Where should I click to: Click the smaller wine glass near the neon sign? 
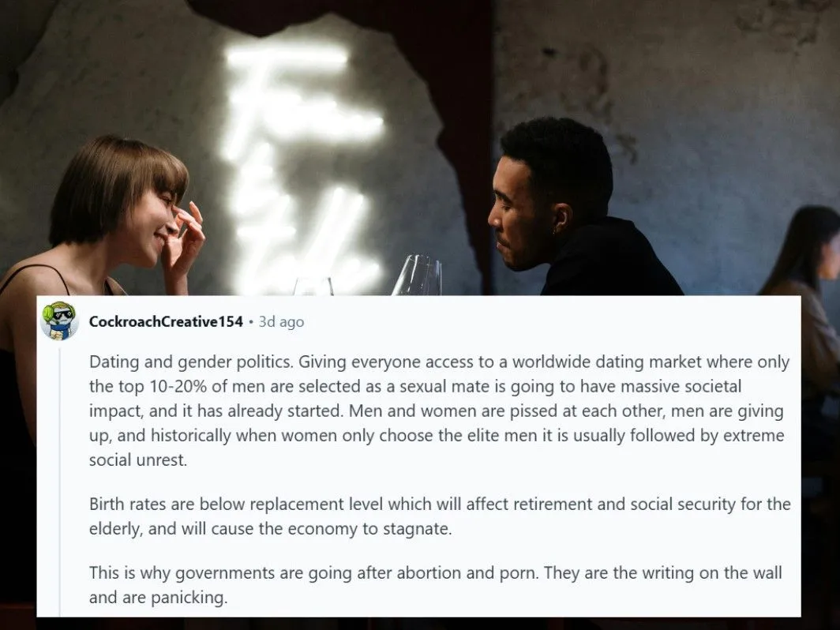point(313,287)
